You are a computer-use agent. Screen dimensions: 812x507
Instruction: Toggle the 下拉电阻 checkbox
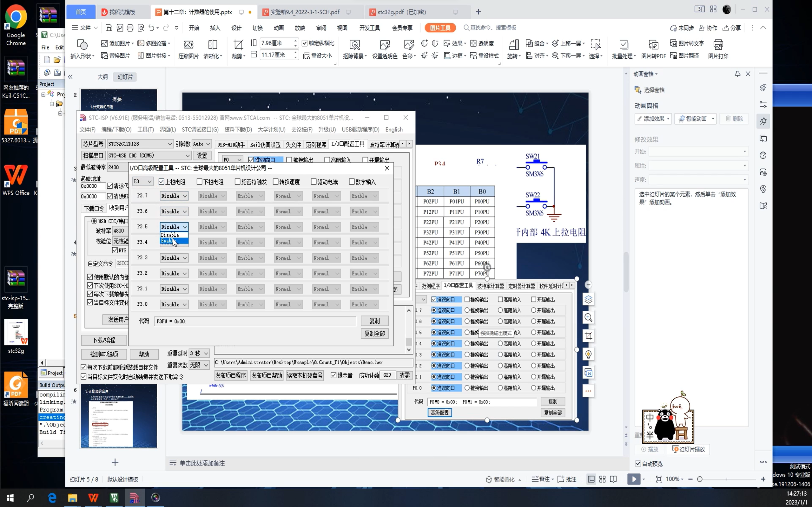tap(200, 182)
